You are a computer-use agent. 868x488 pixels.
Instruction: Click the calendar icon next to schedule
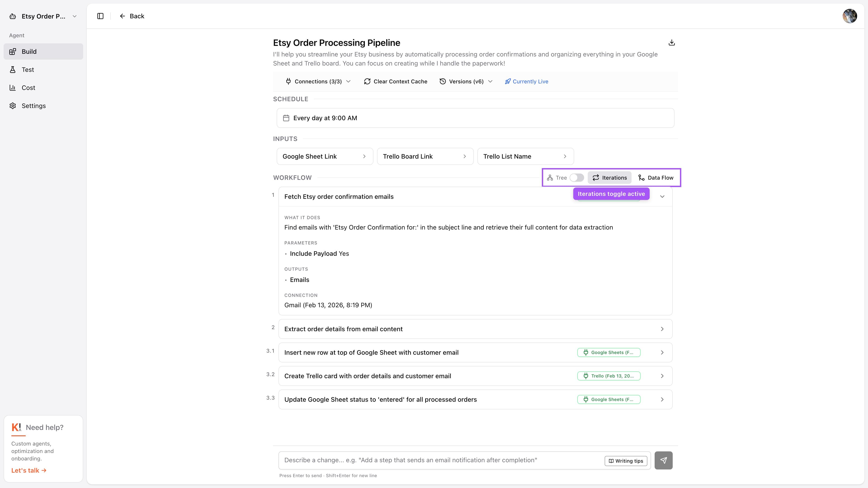pos(286,118)
